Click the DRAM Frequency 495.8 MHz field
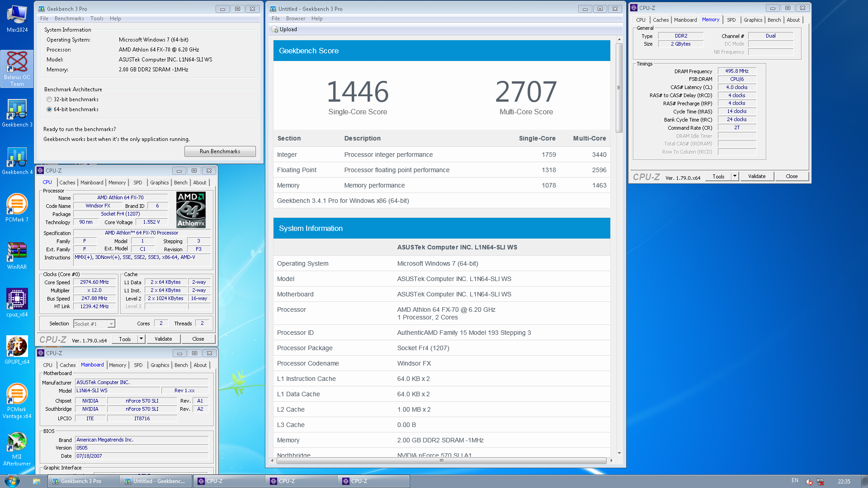The width and height of the screenshot is (868, 488). click(x=736, y=71)
